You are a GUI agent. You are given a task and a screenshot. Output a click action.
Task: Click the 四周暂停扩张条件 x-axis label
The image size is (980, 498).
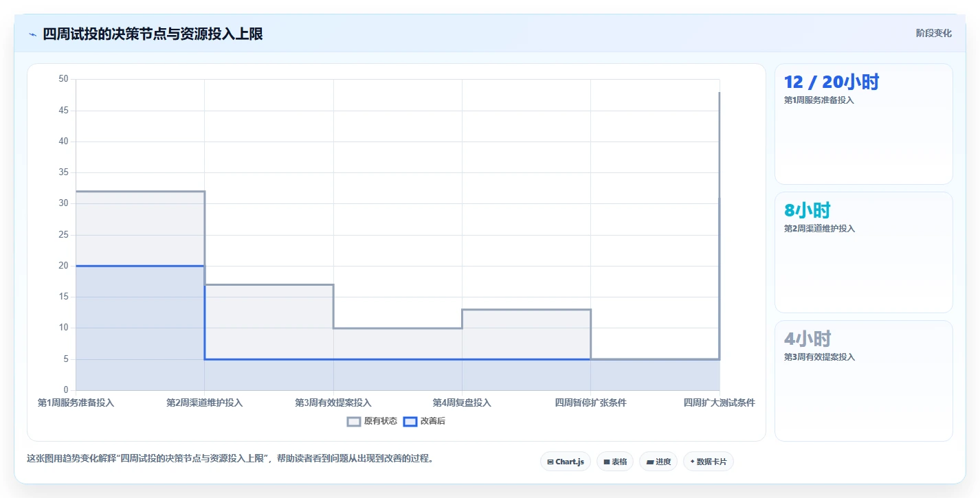pos(590,403)
